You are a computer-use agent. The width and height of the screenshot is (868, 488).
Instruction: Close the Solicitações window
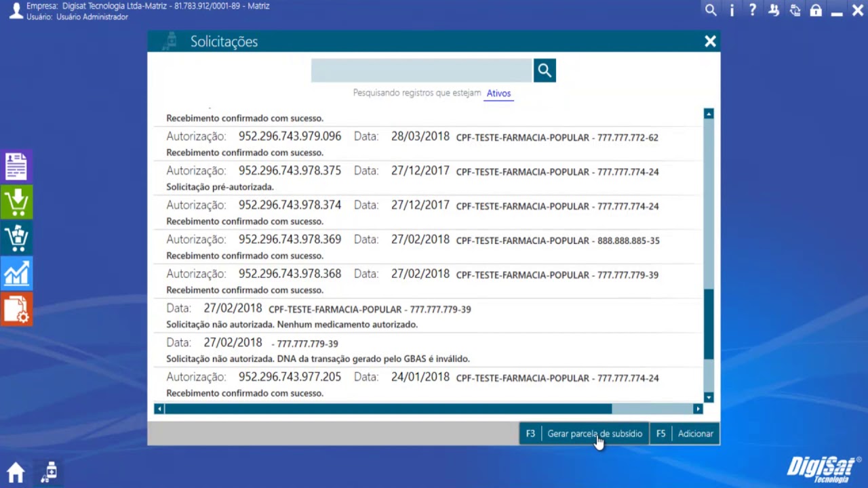click(x=710, y=41)
